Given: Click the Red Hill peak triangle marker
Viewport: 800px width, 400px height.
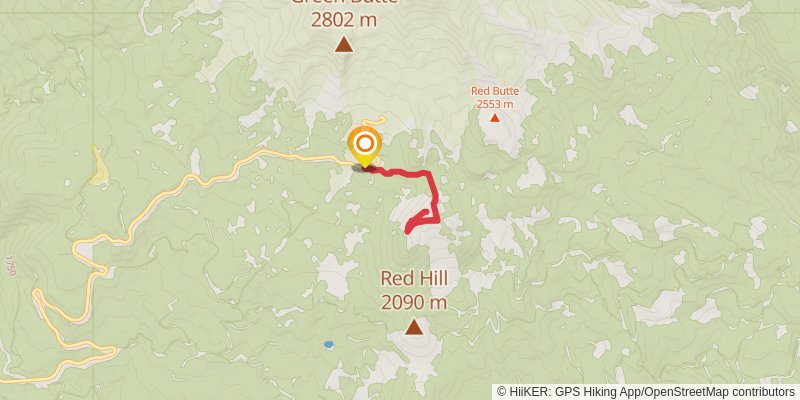Looking at the screenshot, I should [414, 327].
